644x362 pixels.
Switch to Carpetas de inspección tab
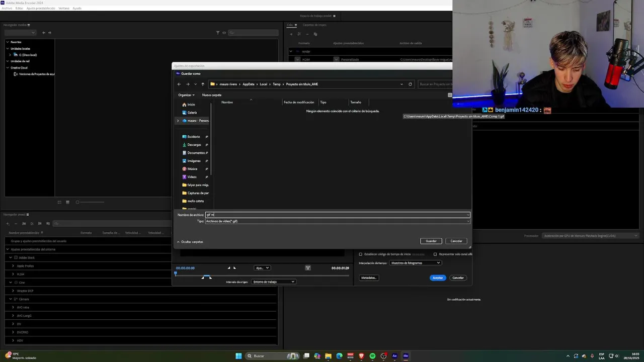pos(314,25)
